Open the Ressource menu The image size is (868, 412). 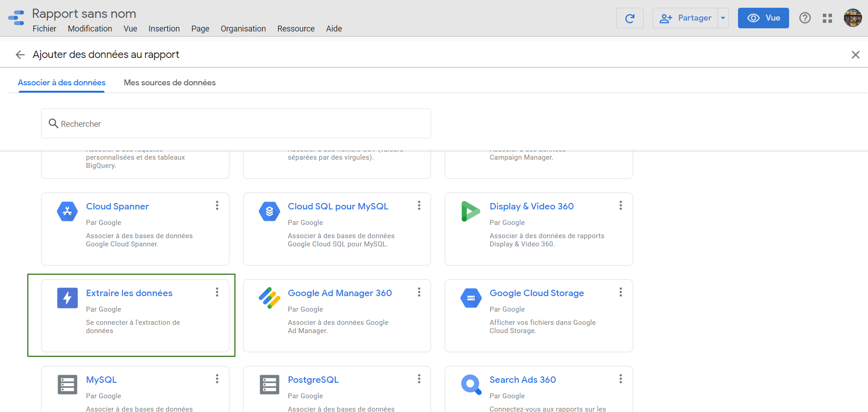click(296, 29)
